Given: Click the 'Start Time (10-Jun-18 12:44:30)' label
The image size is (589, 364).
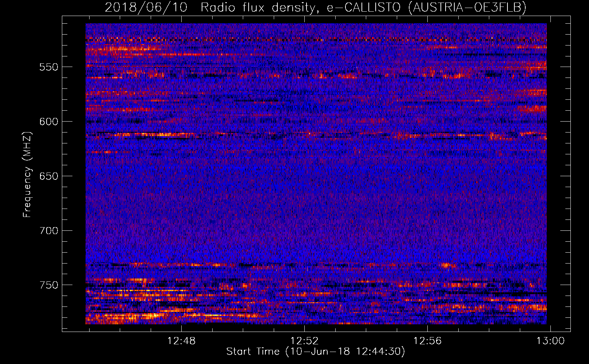Looking at the screenshot, I should 316,352.
